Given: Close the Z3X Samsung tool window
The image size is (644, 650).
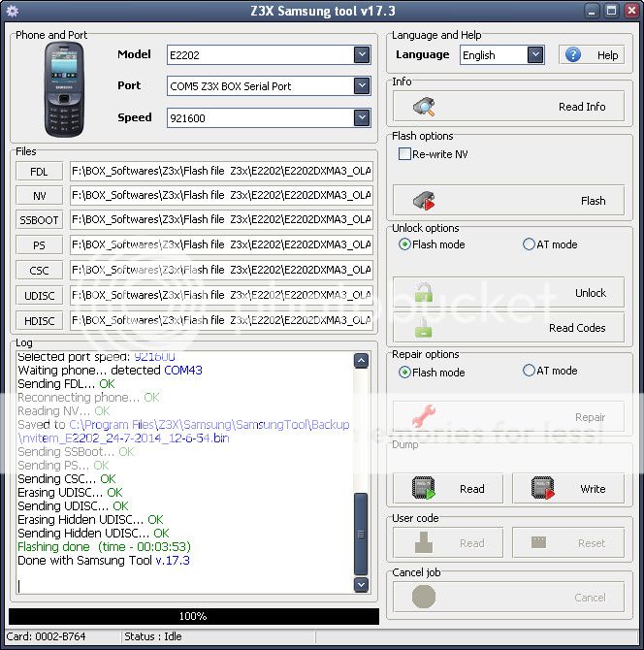Looking at the screenshot, I should click(x=631, y=11).
